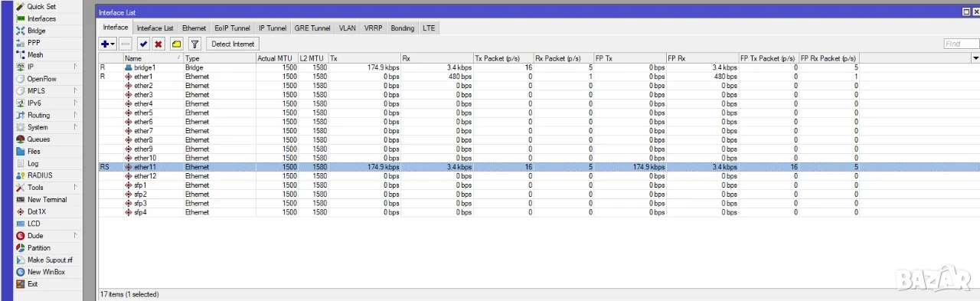Click the Find search field
Image resolution: width=980 pixels, height=301 pixels.
961,44
